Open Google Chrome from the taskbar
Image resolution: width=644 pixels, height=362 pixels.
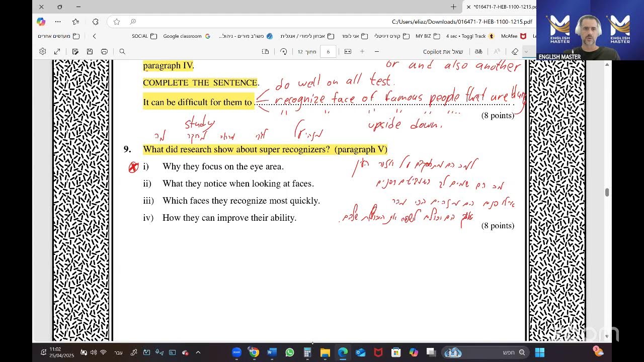(254, 352)
